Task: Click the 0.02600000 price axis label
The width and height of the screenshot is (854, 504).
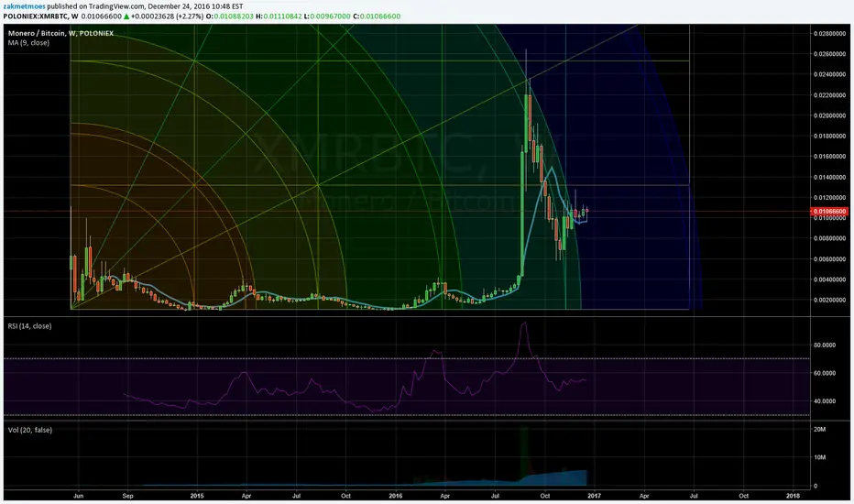Action: [x=830, y=54]
